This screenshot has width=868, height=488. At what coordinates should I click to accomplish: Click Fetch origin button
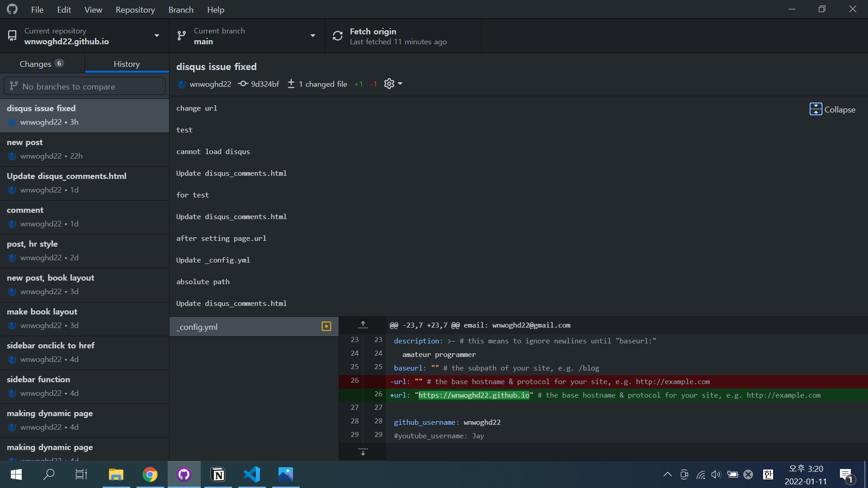(x=403, y=36)
